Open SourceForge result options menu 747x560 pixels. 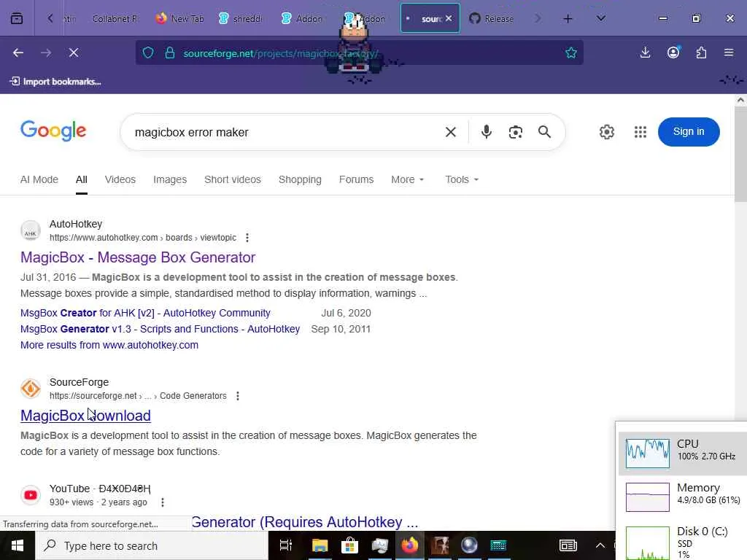click(x=238, y=396)
